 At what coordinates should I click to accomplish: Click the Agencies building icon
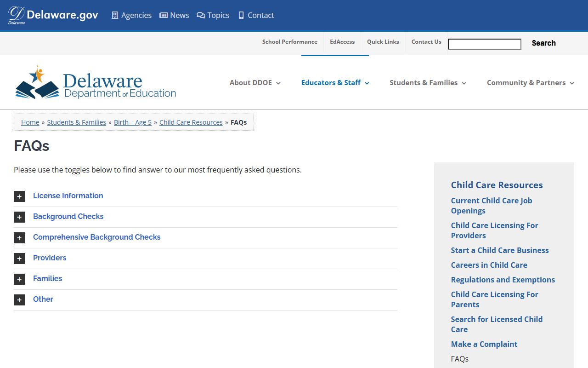point(115,15)
